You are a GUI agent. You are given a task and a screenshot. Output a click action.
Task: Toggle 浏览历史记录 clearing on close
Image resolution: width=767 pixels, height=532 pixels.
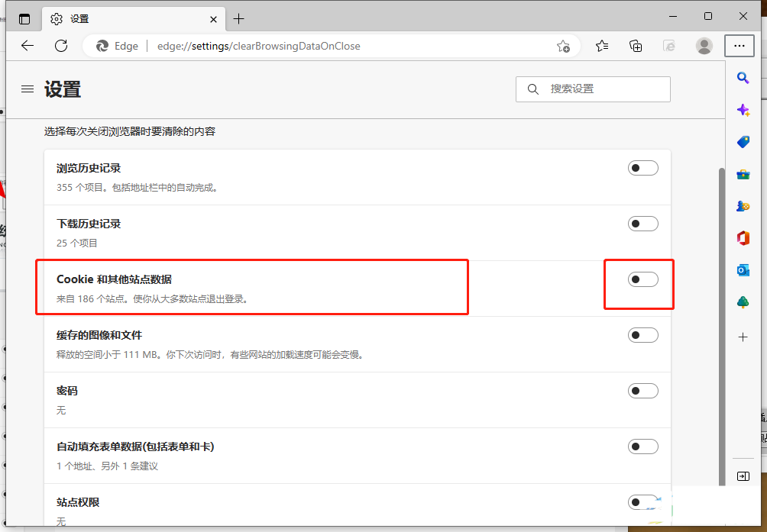tap(642, 168)
